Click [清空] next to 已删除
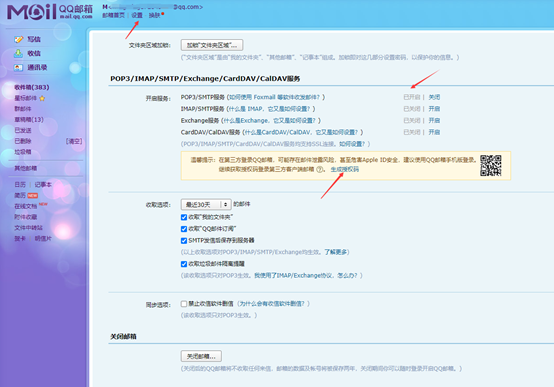The image size is (554, 387). coord(74,141)
